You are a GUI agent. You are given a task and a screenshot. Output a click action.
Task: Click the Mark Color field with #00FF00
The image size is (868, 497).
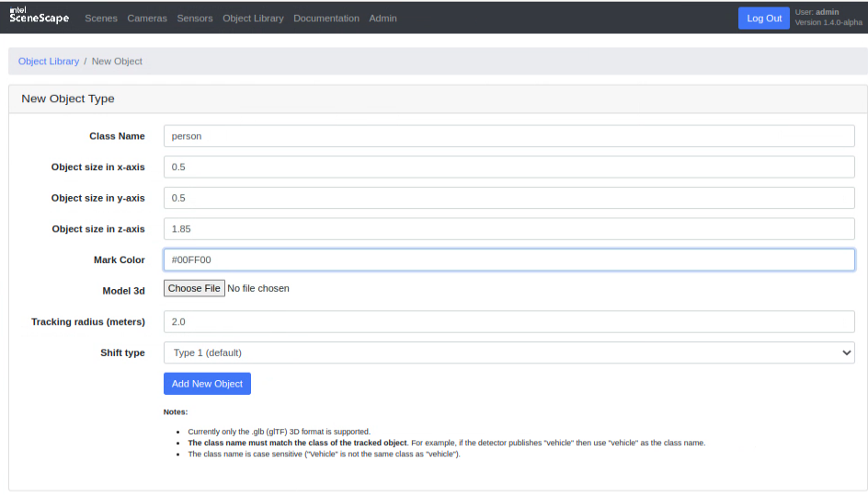point(508,260)
